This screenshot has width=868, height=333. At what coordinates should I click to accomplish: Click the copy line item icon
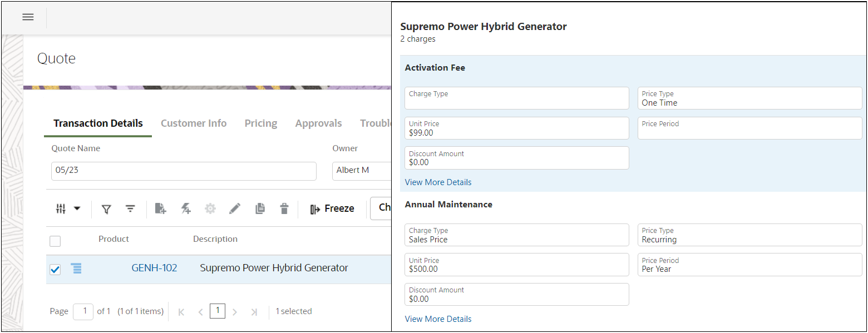coord(260,209)
